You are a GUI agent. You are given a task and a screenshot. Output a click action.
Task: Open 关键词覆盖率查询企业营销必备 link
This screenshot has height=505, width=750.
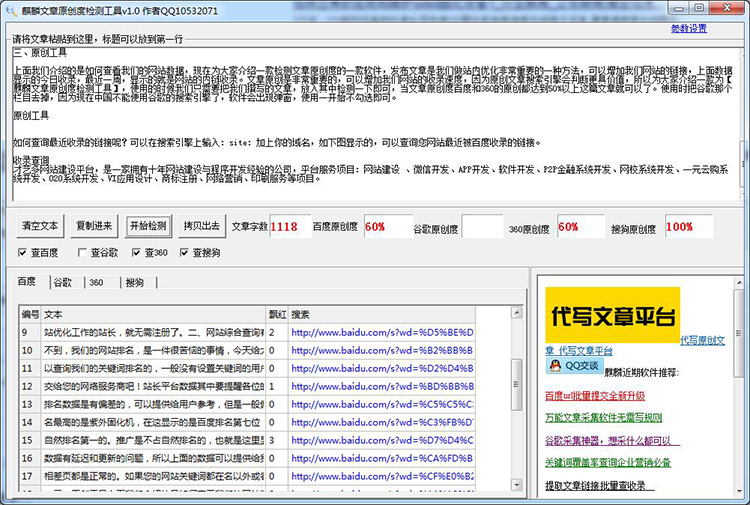[x=608, y=462]
